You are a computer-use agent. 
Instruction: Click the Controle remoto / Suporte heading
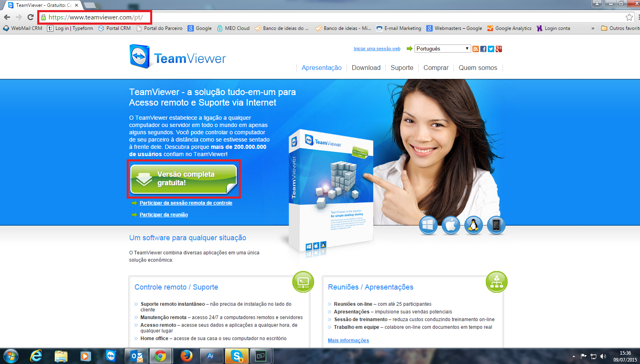point(176,287)
